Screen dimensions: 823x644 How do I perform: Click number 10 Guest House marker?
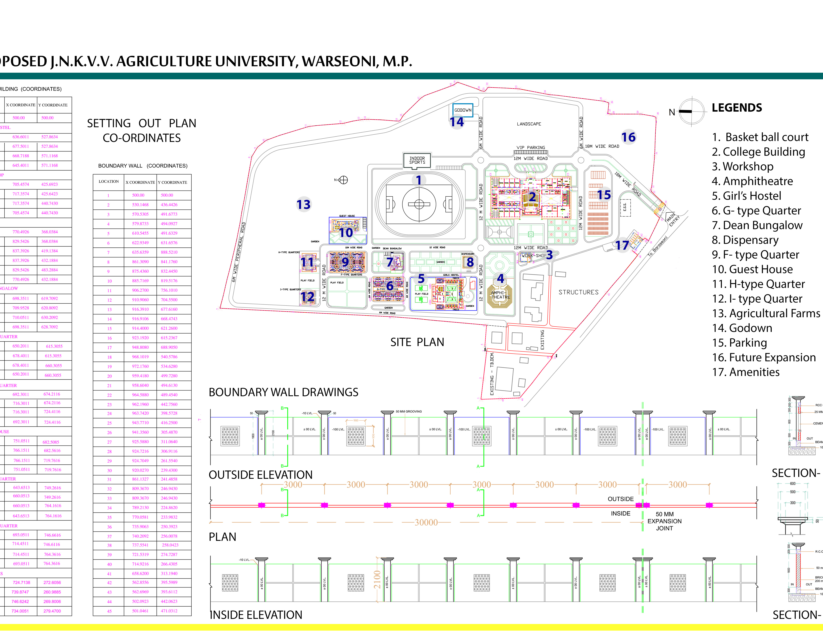(x=346, y=233)
